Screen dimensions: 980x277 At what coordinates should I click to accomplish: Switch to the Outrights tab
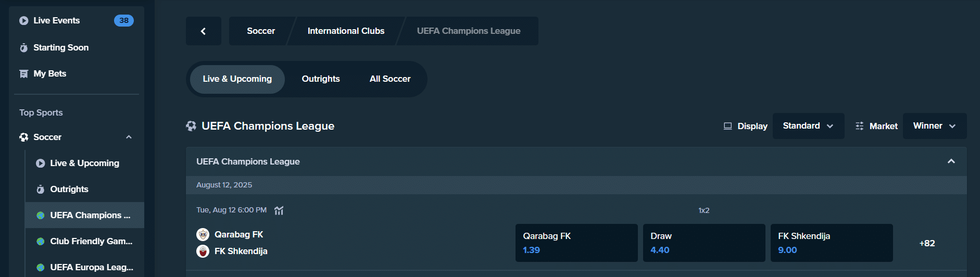321,79
